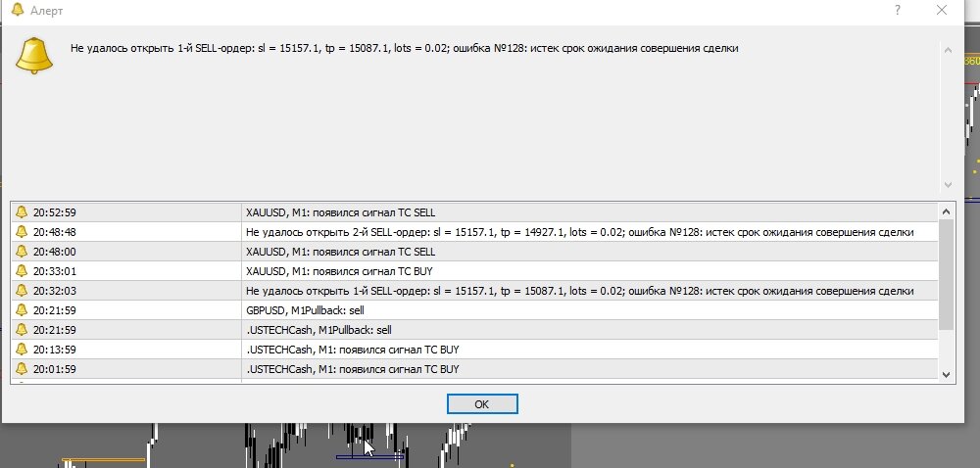Select the XAUUSD signal TC BUY message
Image resolution: width=980 pixels, height=468 pixels.
[x=339, y=271]
